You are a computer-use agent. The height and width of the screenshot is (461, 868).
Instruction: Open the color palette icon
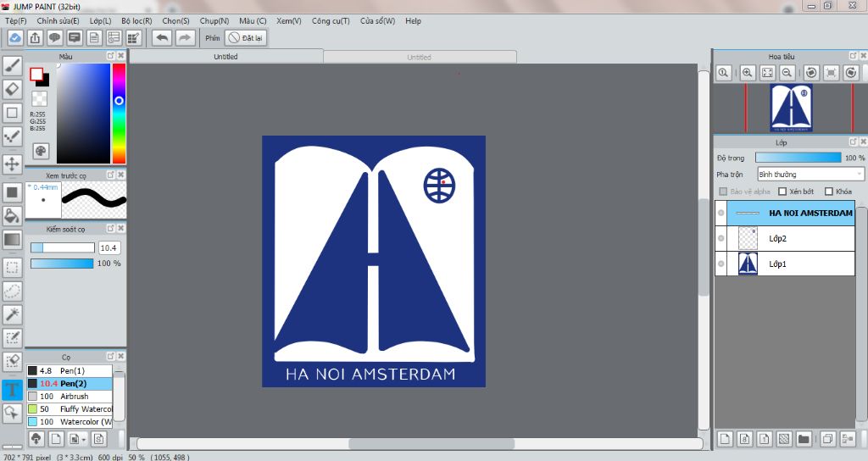[41, 151]
